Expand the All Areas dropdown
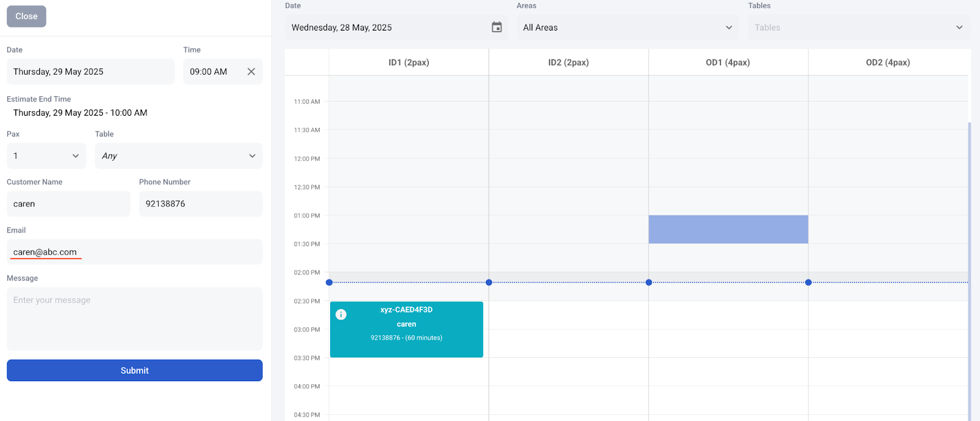980x421 pixels. [627, 28]
